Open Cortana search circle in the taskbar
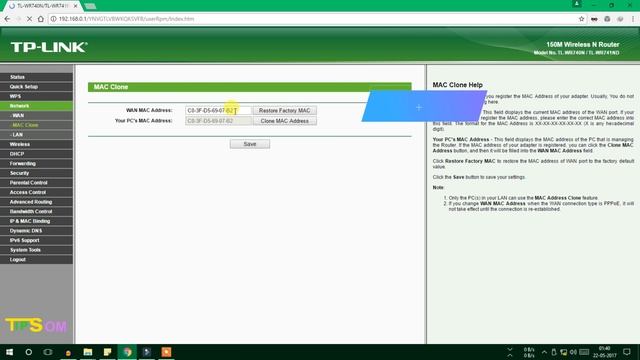 point(28,352)
